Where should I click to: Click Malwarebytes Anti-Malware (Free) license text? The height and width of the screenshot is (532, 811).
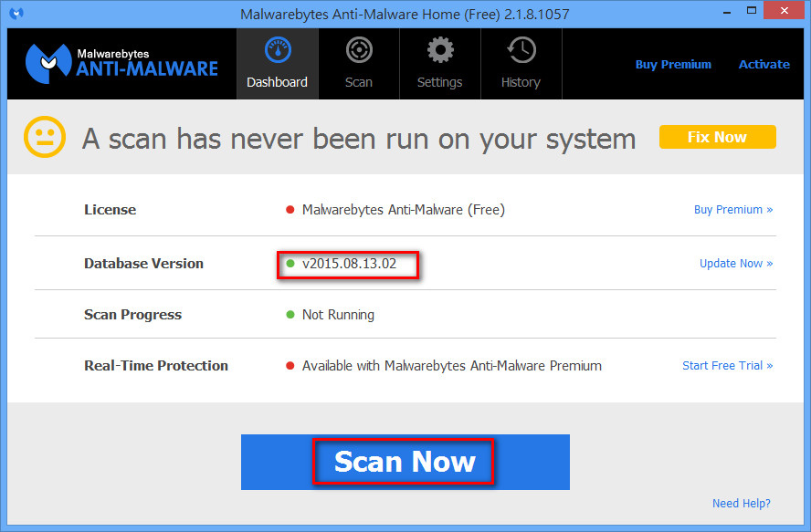point(404,209)
